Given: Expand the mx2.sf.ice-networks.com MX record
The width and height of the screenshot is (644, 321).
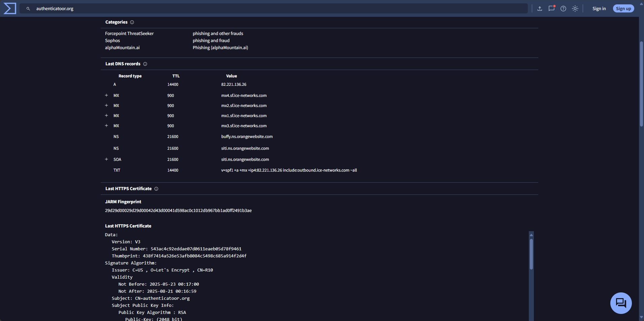Looking at the screenshot, I should (x=106, y=106).
